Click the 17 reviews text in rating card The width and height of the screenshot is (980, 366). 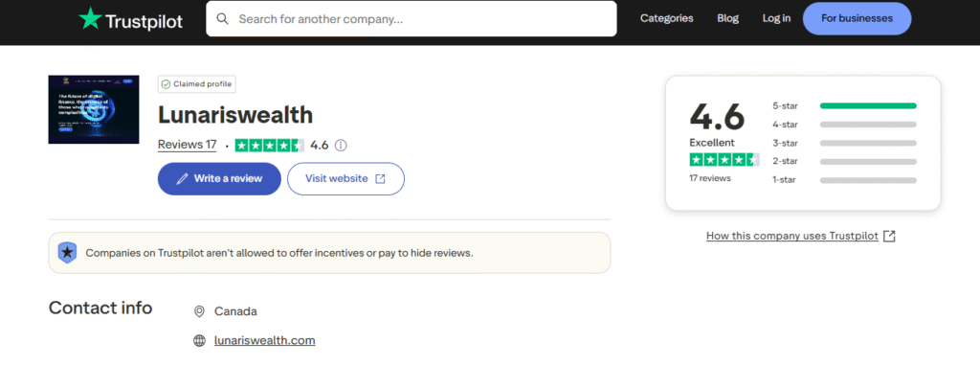tap(710, 178)
